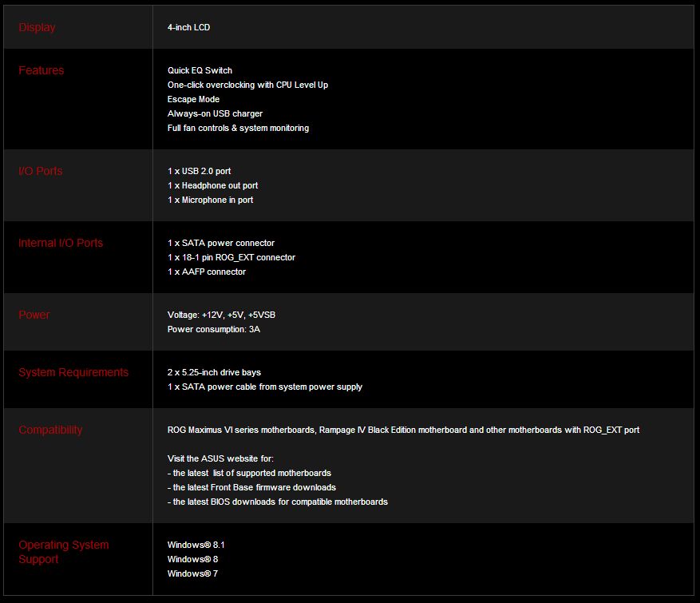Click the 1 x USB 2.0 port entry
The height and width of the screenshot is (603, 700).
(199, 171)
